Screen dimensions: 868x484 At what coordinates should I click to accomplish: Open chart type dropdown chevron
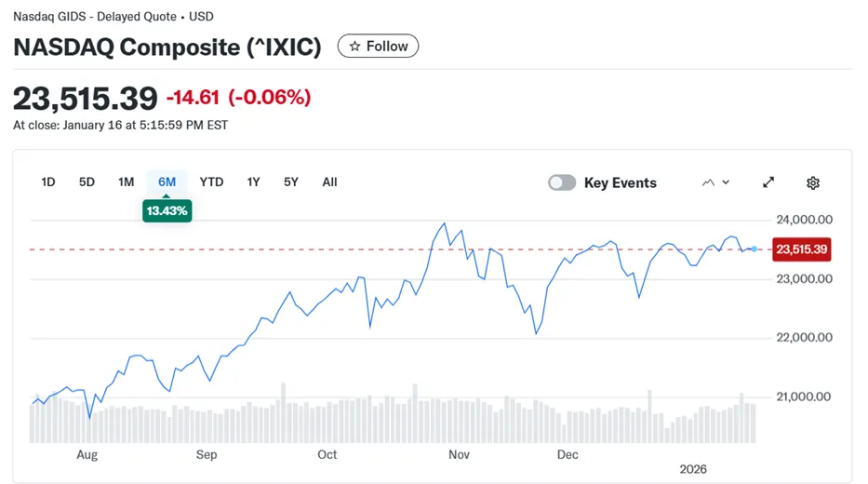(x=726, y=183)
